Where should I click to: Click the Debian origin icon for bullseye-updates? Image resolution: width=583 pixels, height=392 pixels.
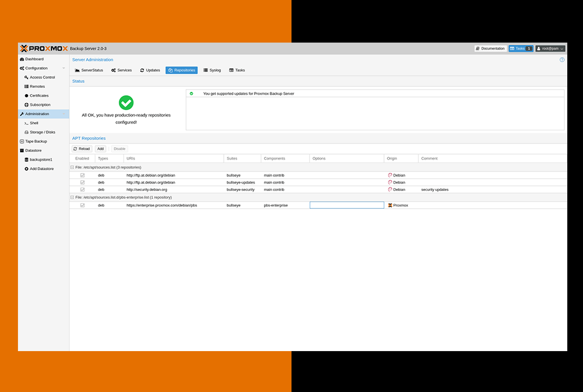390,183
